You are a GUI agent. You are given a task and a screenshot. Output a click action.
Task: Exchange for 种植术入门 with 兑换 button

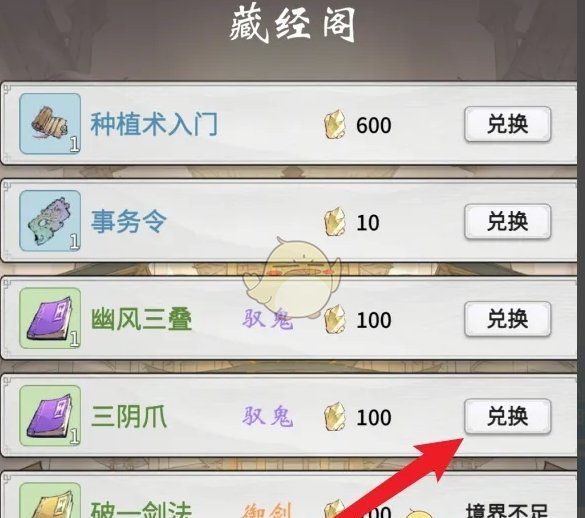coord(508,124)
